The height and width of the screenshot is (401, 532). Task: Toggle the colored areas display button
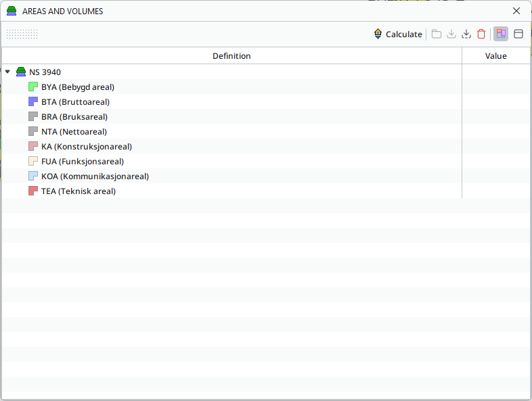(x=501, y=34)
